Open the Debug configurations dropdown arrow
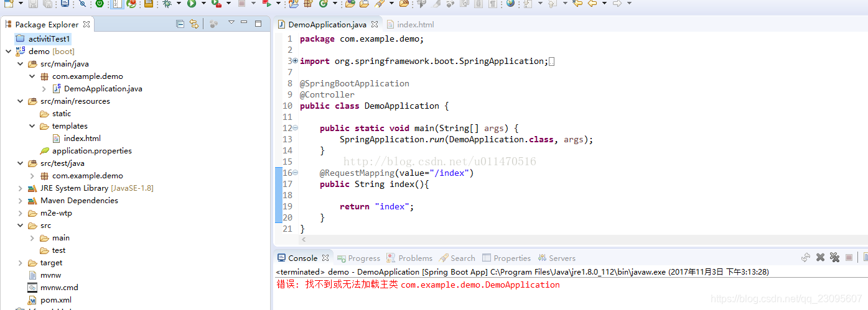The image size is (868, 310). point(179,4)
